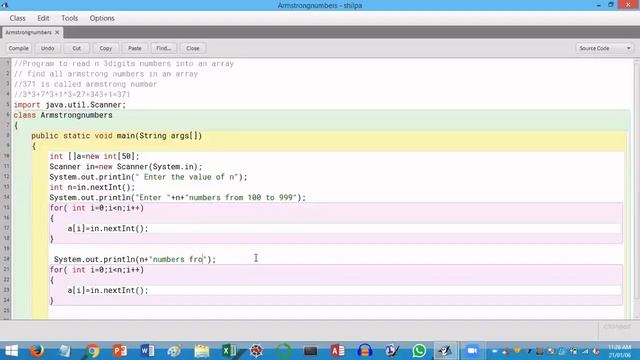Open the Tools menu
This screenshot has height=360, width=640.
pyautogui.click(x=69, y=18)
